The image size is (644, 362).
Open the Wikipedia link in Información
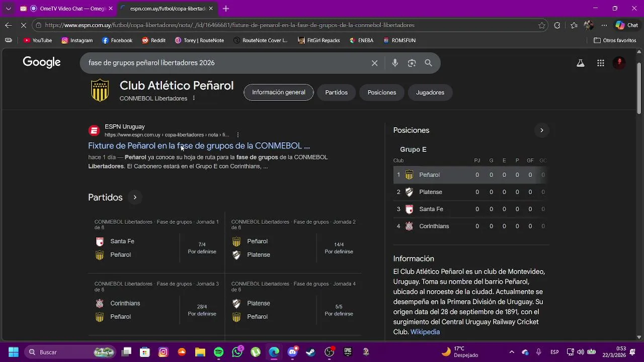pyautogui.click(x=425, y=332)
